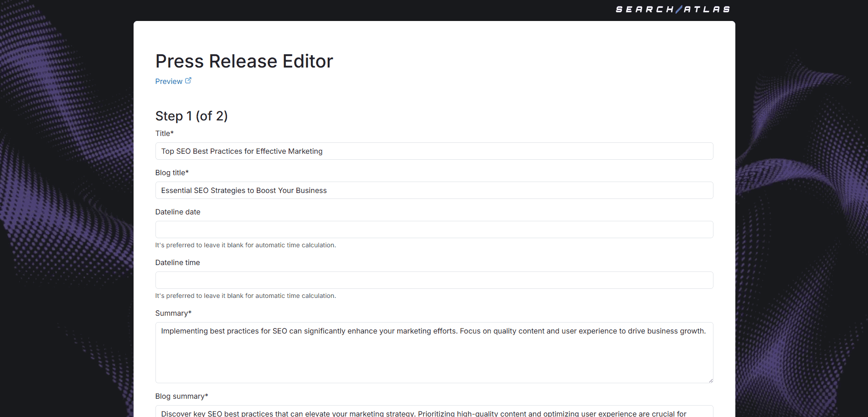868x417 pixels.
Task: Click into the Blog title text box
Action: pos(434,190)
